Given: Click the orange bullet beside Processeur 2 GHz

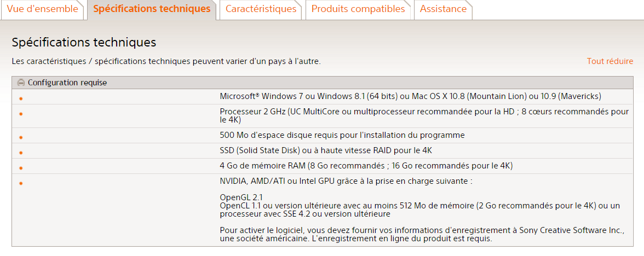Looking at the screenshot, I should pos(21,114).
